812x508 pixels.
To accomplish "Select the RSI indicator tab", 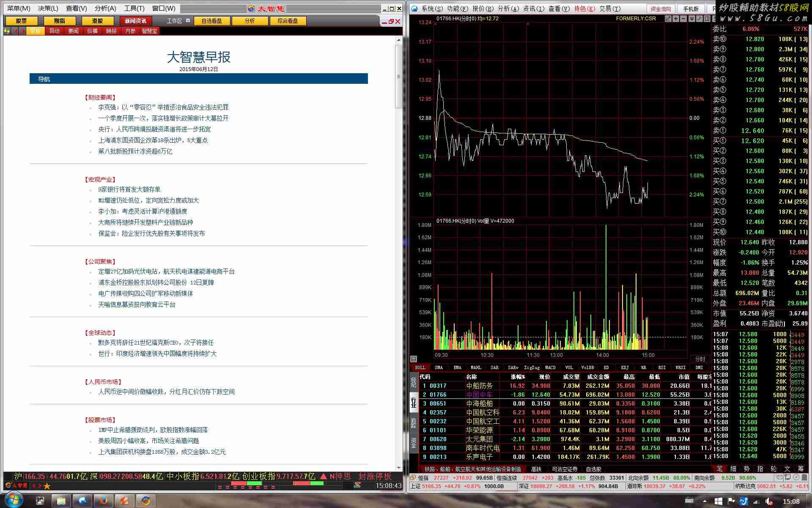I will pos(662,367).
